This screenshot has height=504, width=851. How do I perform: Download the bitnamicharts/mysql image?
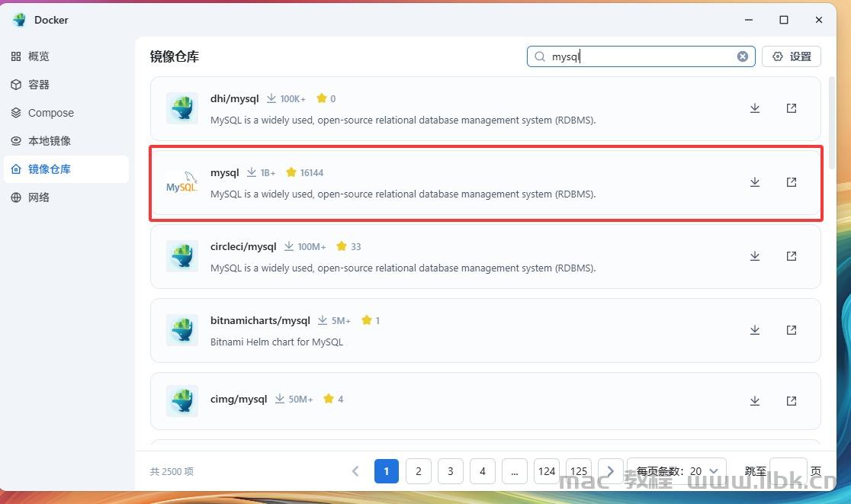754,330
